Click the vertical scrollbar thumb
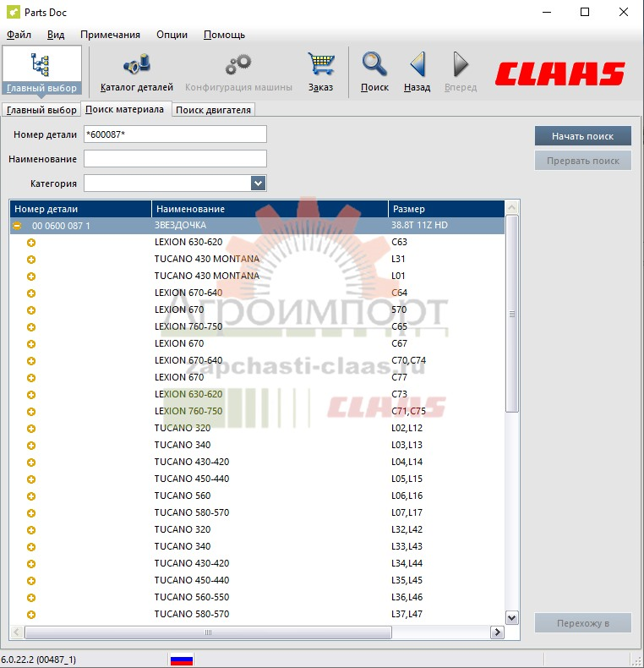 pyautogui.click(x=512, y=314)
